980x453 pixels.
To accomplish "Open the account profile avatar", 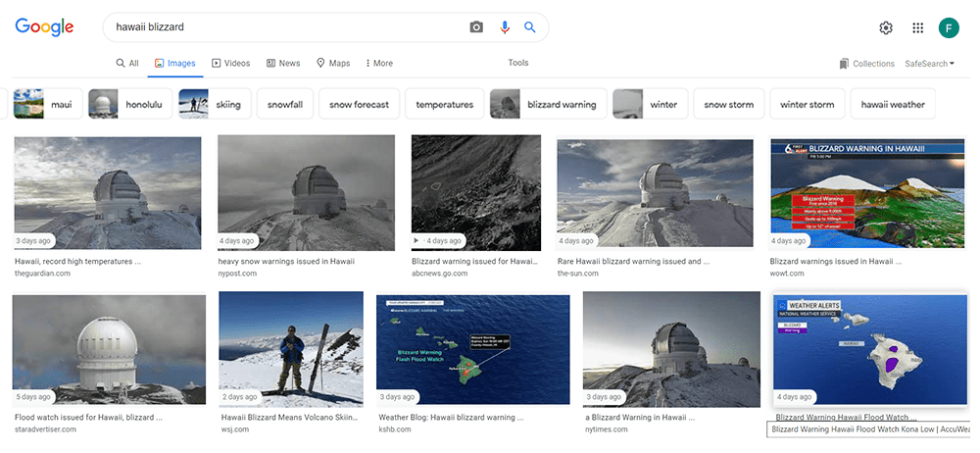I will [949, 27].
